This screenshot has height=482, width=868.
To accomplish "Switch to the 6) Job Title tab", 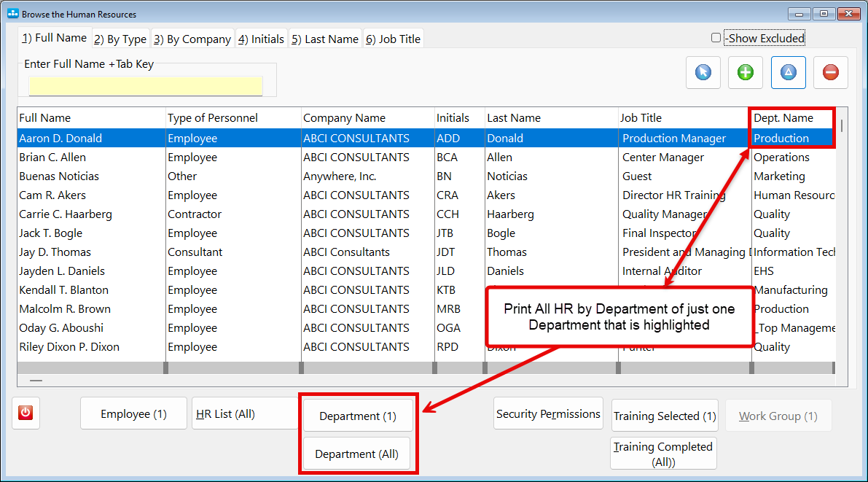I will point(393,39).
